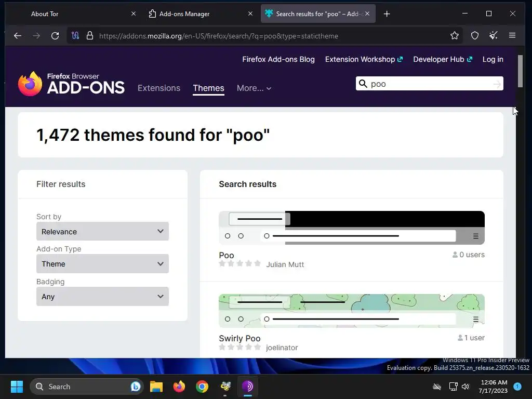Close the About Tor tab
Viewport: 532px width, 399px height.
(134, 14)
